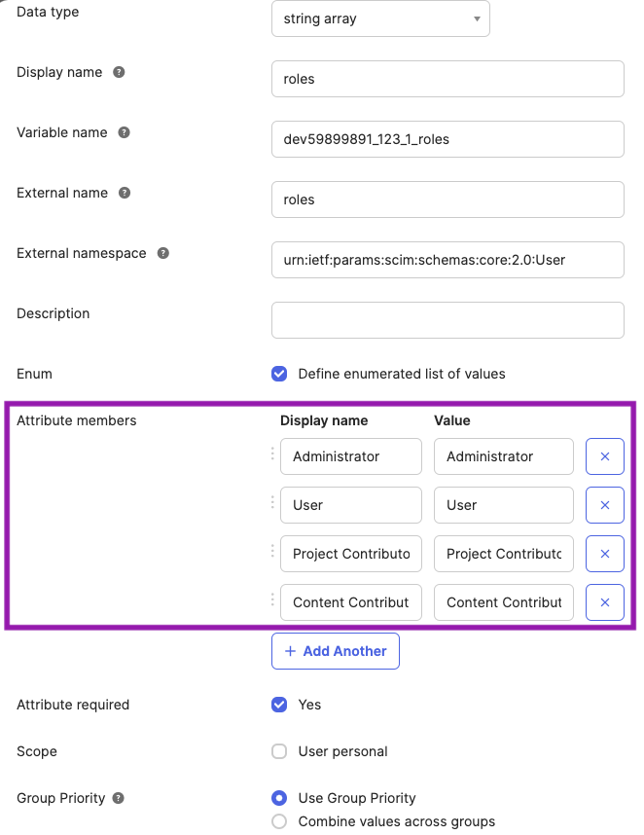Click the External name help icon

coord(125,193)
